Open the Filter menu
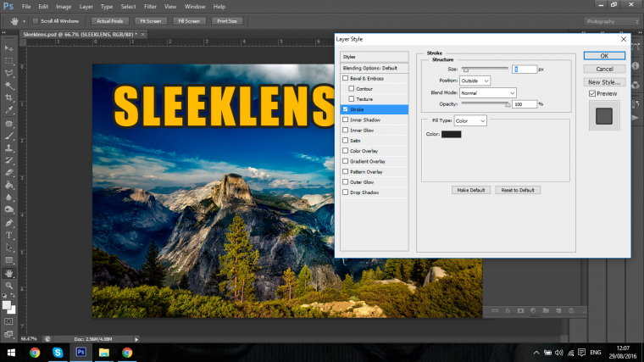Viewport: 644px width, 362px height. [x=150, y=7]
